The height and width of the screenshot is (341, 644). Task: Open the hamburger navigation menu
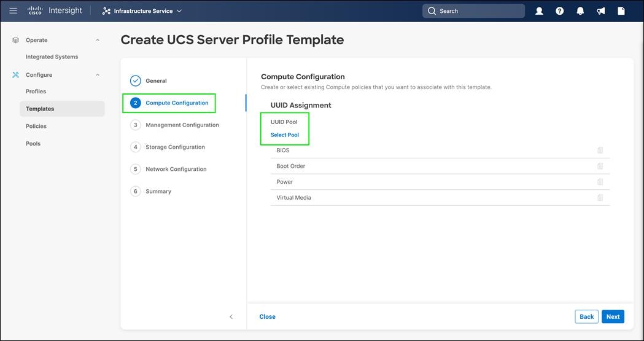pos(13,10)
